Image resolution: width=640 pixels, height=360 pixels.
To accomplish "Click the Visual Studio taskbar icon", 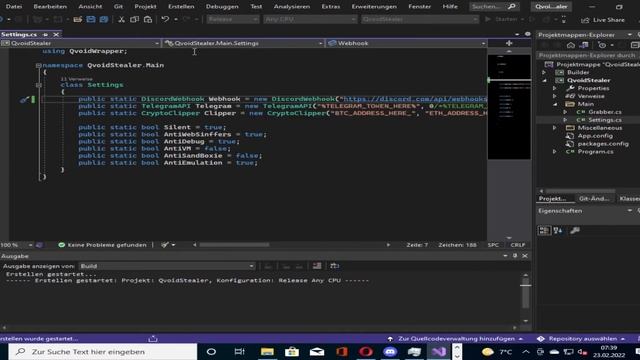I will point(439,351).
